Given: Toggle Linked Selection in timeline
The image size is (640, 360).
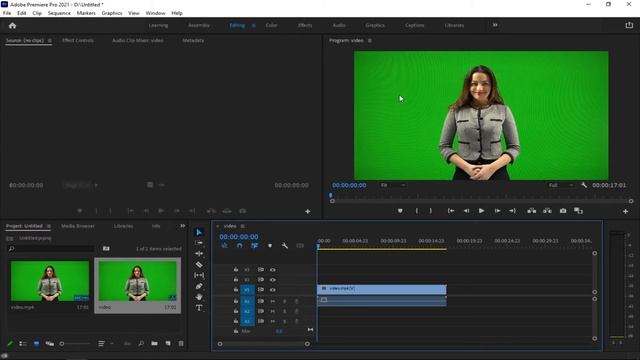Looking at the screenshot, I should click(x=254, y=246).
